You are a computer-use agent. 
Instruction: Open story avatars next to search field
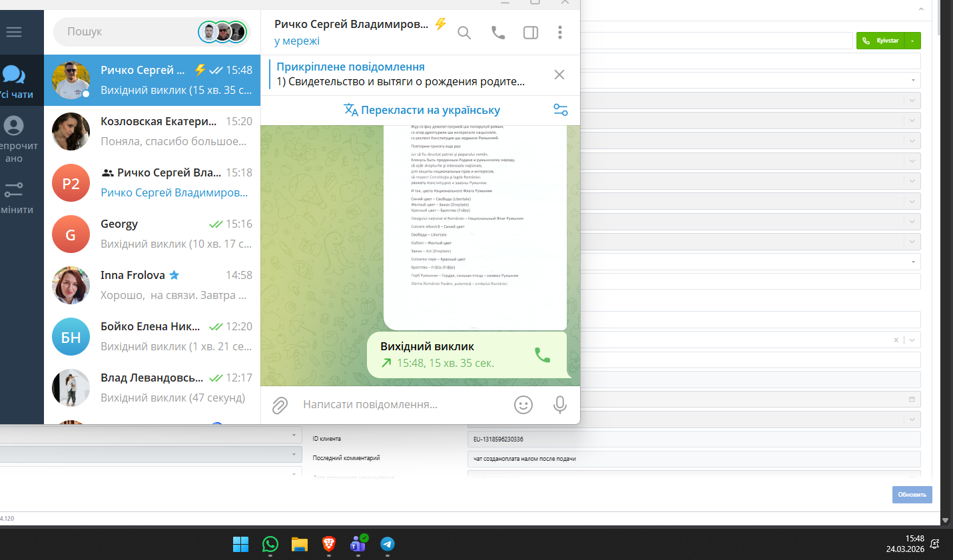click(222, 31)
